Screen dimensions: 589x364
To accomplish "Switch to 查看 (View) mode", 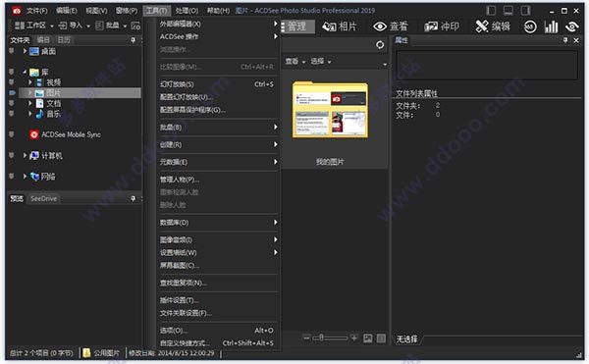I will pos(391,26).
